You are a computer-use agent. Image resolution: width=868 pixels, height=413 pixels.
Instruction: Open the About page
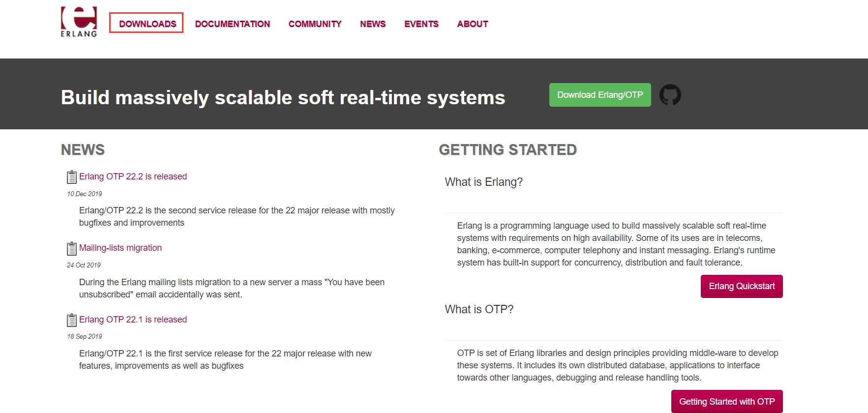coord(472,24)
